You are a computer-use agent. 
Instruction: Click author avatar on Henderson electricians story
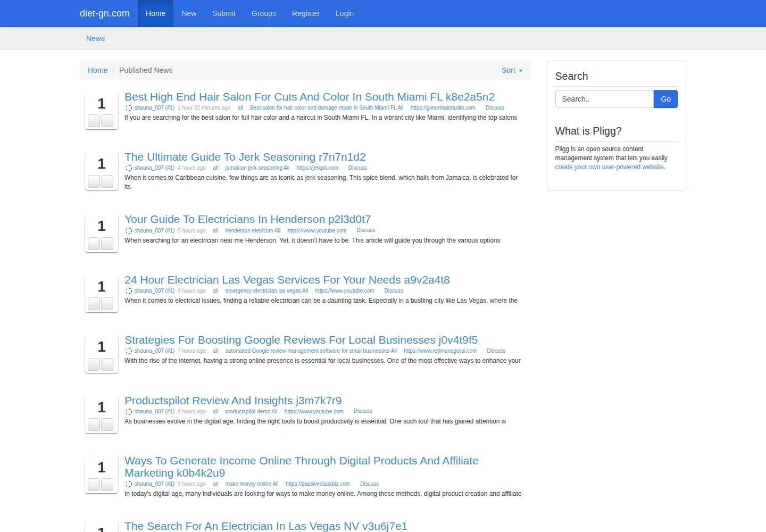point(129,231)
